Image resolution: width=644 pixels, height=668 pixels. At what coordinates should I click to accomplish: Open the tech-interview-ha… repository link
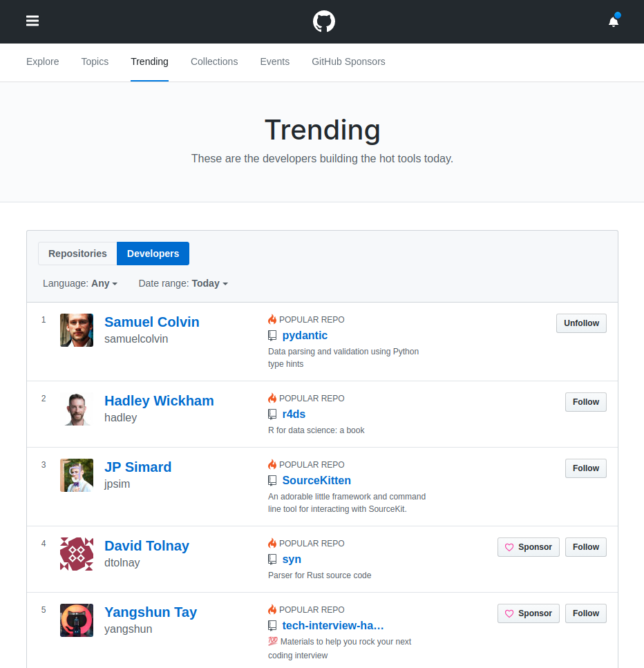coord(333,626)
